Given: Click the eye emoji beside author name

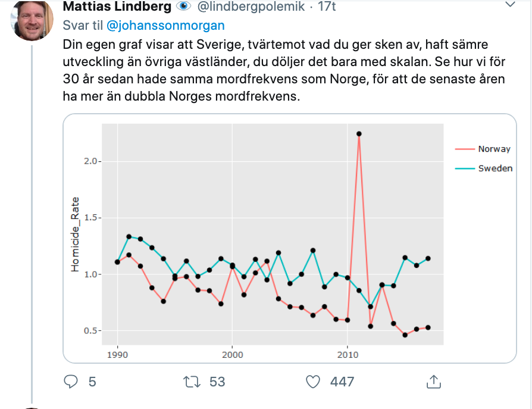Looking at the screenshot, I should coord(184,7).
